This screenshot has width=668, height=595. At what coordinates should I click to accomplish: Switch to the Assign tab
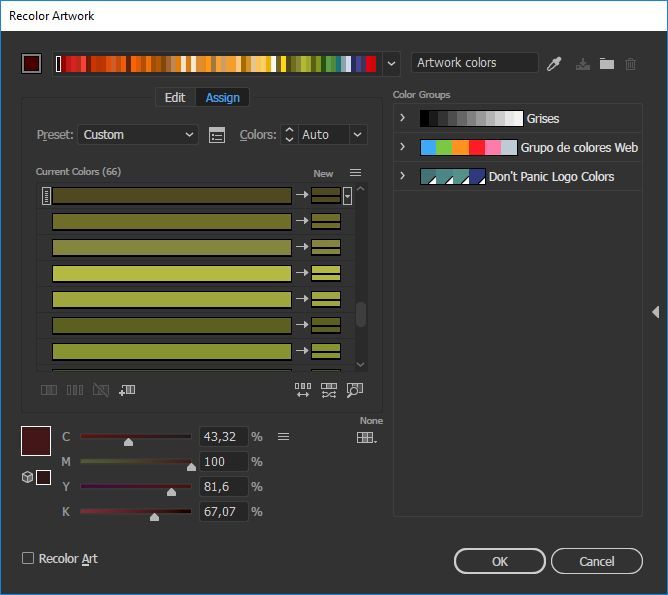pos(222,98)
